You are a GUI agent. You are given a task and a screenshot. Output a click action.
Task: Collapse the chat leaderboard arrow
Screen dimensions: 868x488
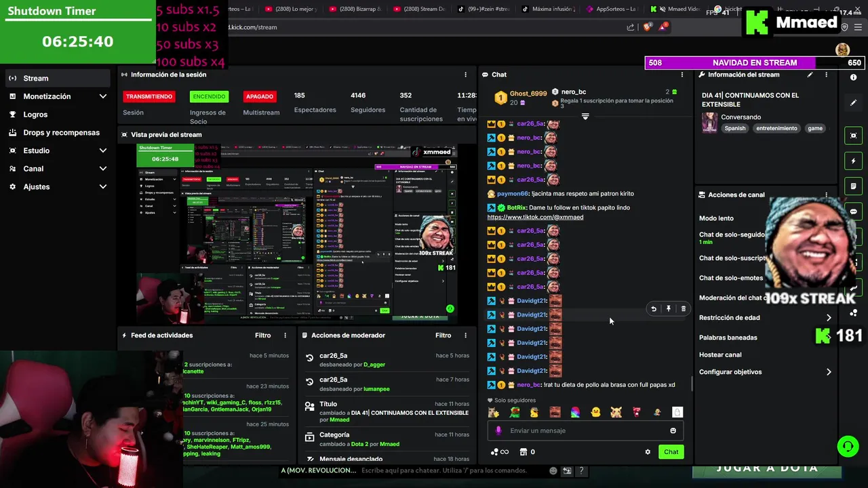click(585, 117)
